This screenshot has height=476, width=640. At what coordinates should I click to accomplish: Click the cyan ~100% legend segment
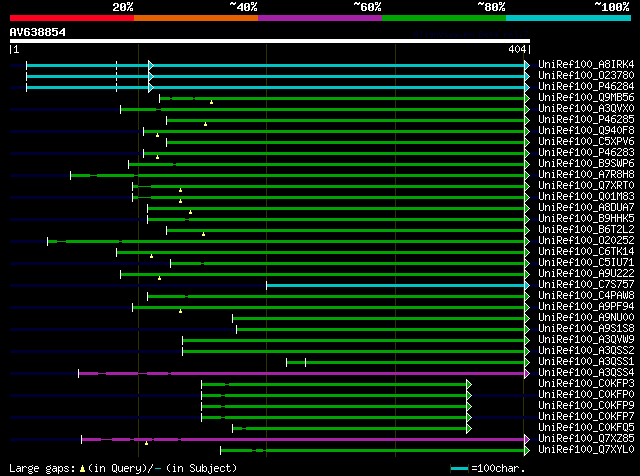[x=568, y=18]
